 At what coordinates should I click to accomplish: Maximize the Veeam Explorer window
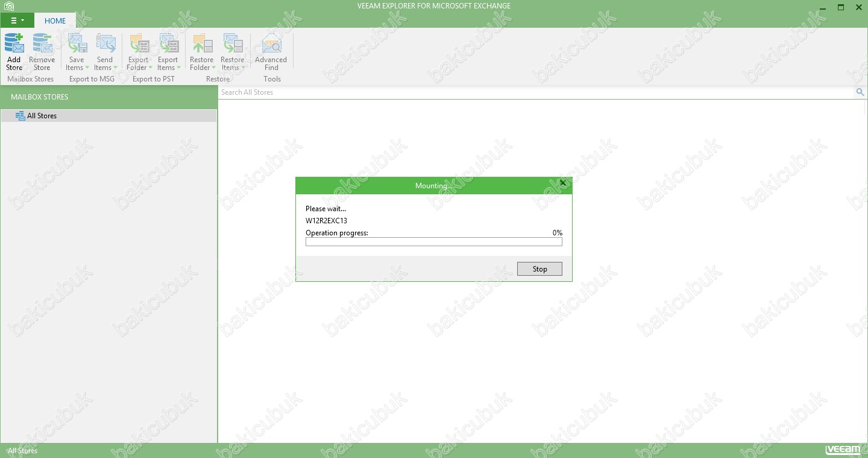[x=841, y=7]
